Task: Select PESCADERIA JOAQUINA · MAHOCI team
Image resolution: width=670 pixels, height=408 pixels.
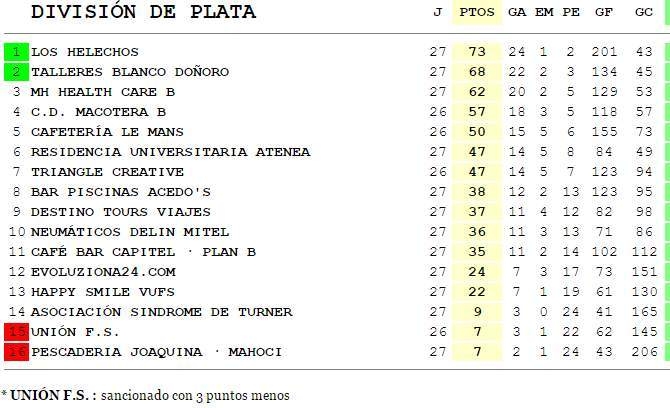Action: 157,352
